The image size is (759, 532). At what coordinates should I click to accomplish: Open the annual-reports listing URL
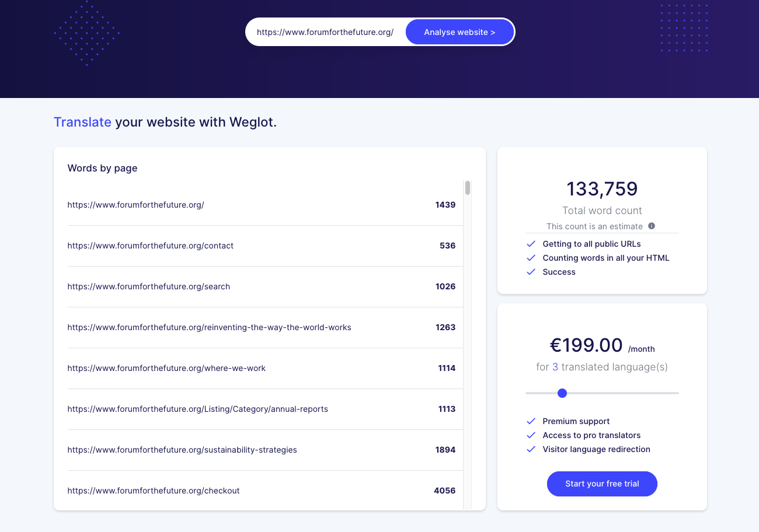pyautogui.click(x=198, y=409)
